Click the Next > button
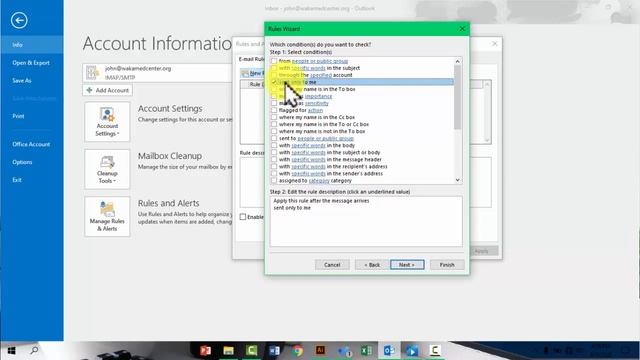Viewport: 640px width, 360px height. tap(407, 265)
